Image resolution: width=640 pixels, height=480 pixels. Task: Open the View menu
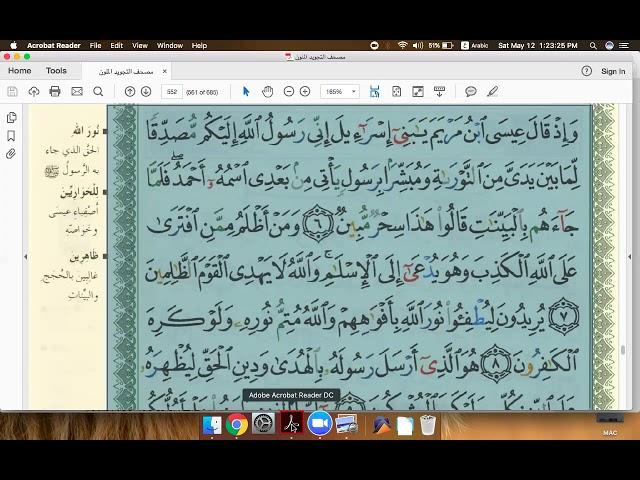140,45
